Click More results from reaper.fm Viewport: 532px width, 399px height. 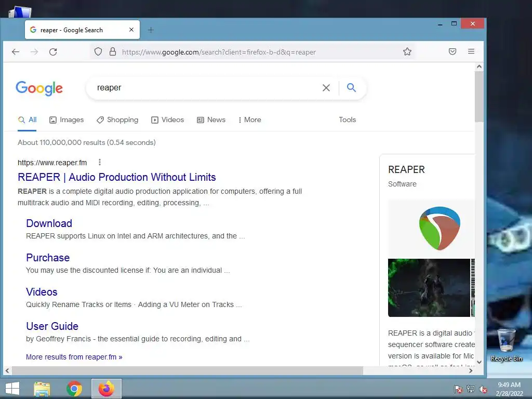(74, 357)
